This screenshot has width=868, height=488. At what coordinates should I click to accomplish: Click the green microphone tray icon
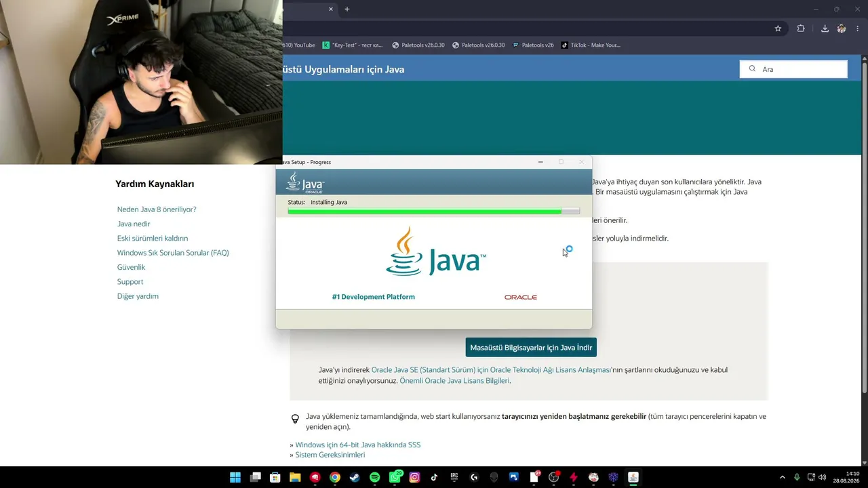coord(797,477)
